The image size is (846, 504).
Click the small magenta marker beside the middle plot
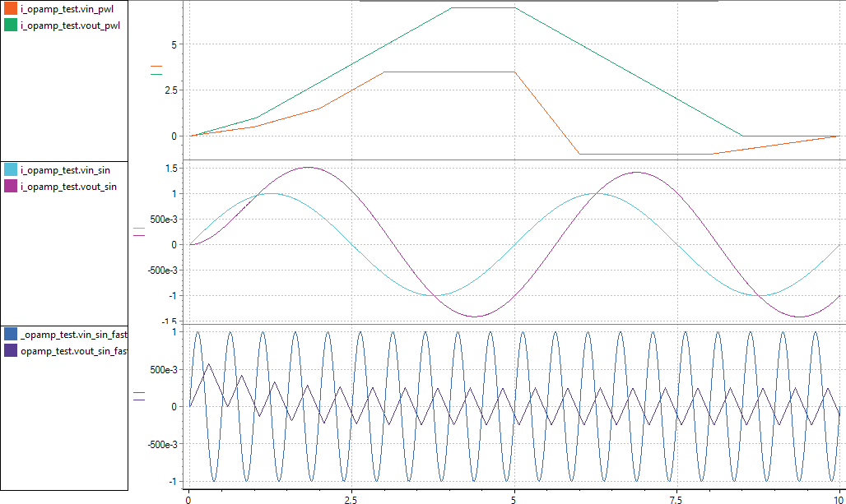point(139,235)
